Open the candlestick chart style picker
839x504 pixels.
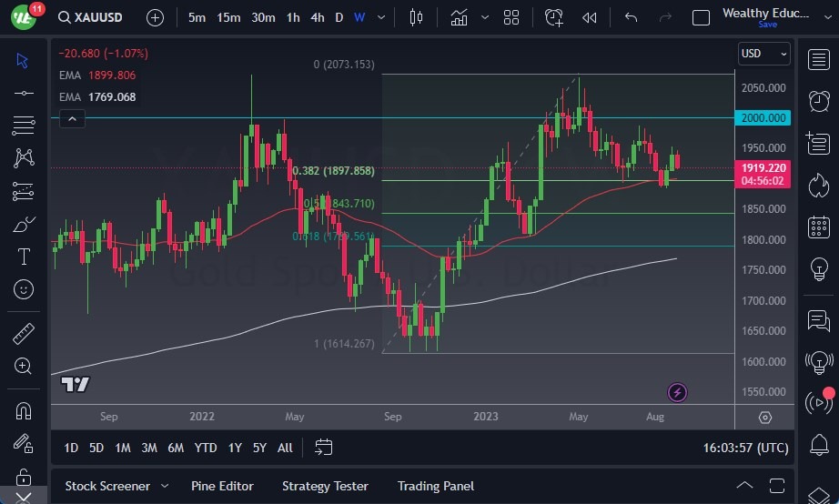pyautogui.click(x=417, y=17)
